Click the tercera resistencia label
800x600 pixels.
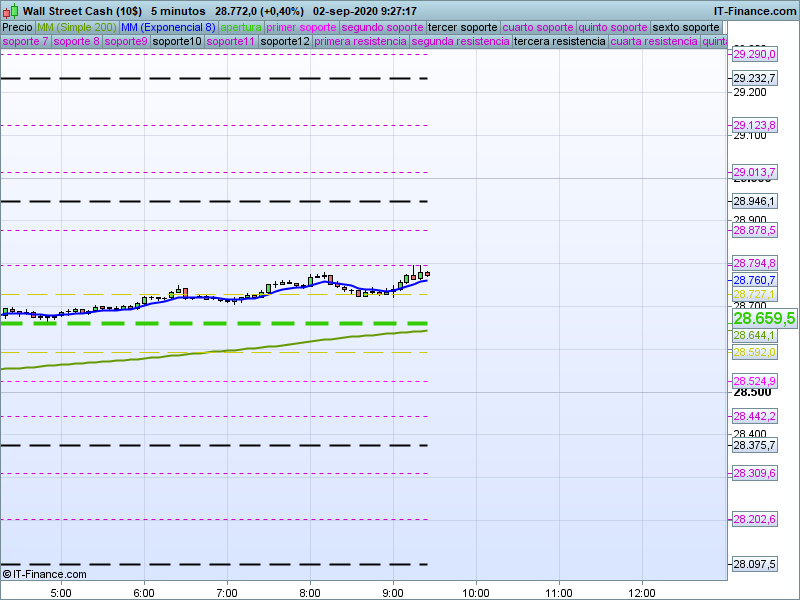tap(559, 42)
